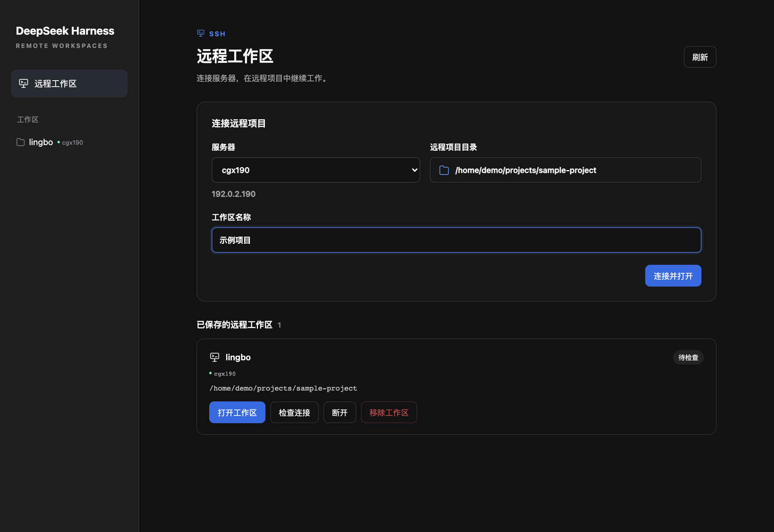Click the 待检查 status badge
The height and width of the screenshot is (532, 774).
click(688, 357)
